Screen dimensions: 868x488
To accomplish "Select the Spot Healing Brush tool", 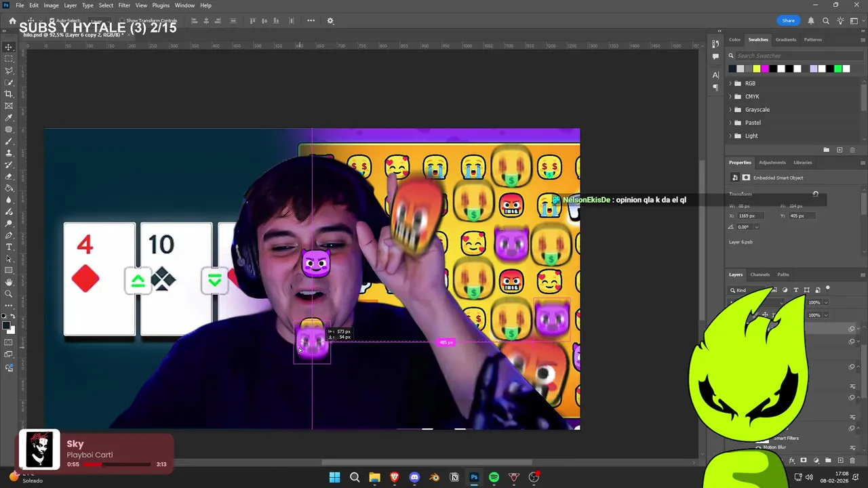I will [9, 129].
